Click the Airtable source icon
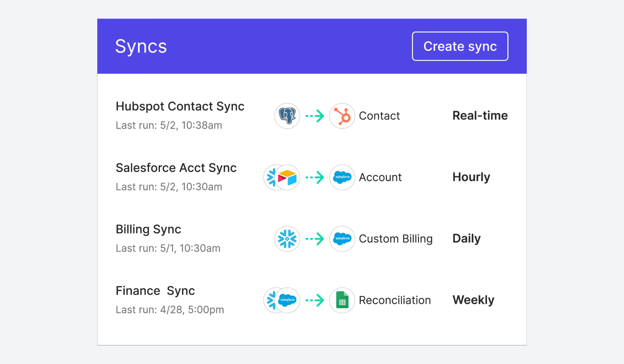Screen dimensions: 624x364 click(287, 177)
